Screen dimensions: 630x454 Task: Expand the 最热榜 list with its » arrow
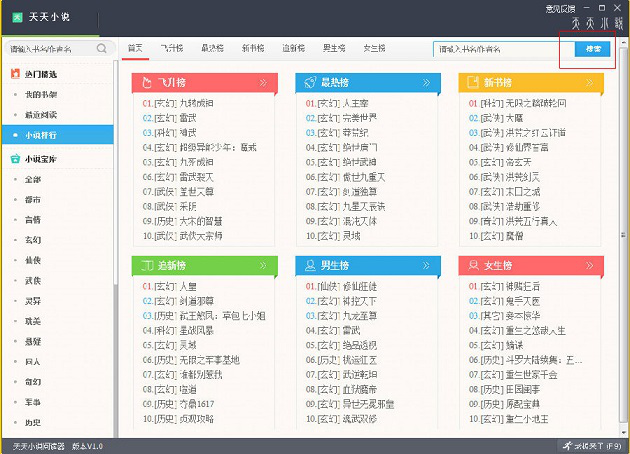point(426,83)
